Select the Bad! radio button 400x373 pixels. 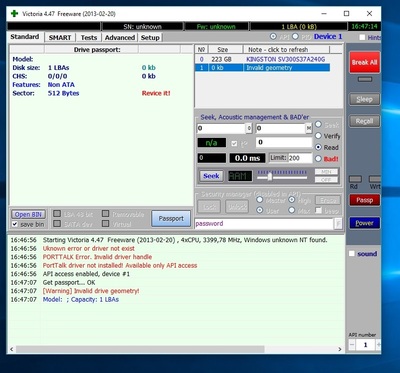click(318, 159)
